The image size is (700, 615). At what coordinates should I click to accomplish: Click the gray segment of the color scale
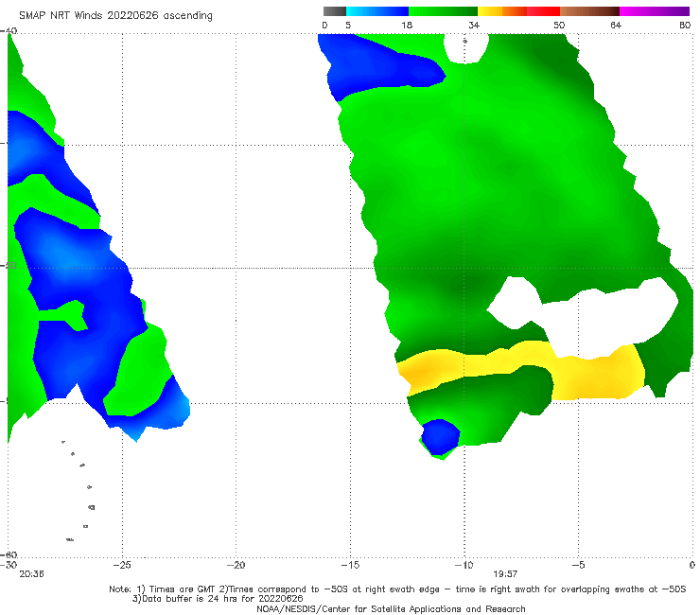(334, 11)
